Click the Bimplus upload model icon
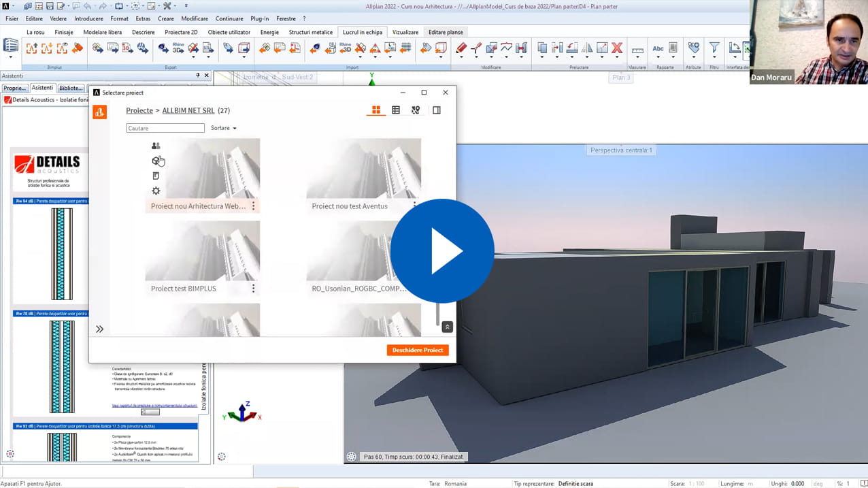Image resolution: width=868 pixels, height=488 pixels. (x=32, y=48)
